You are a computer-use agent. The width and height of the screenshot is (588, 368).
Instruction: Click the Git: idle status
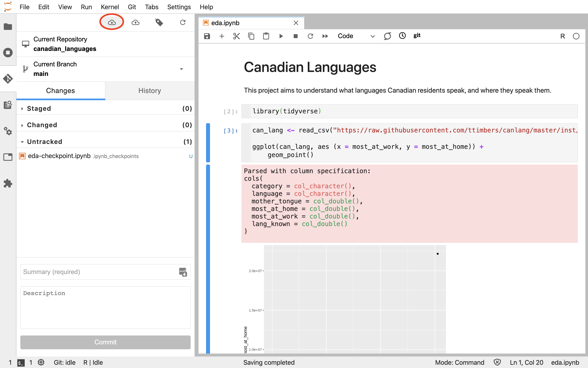click(65, 362)
